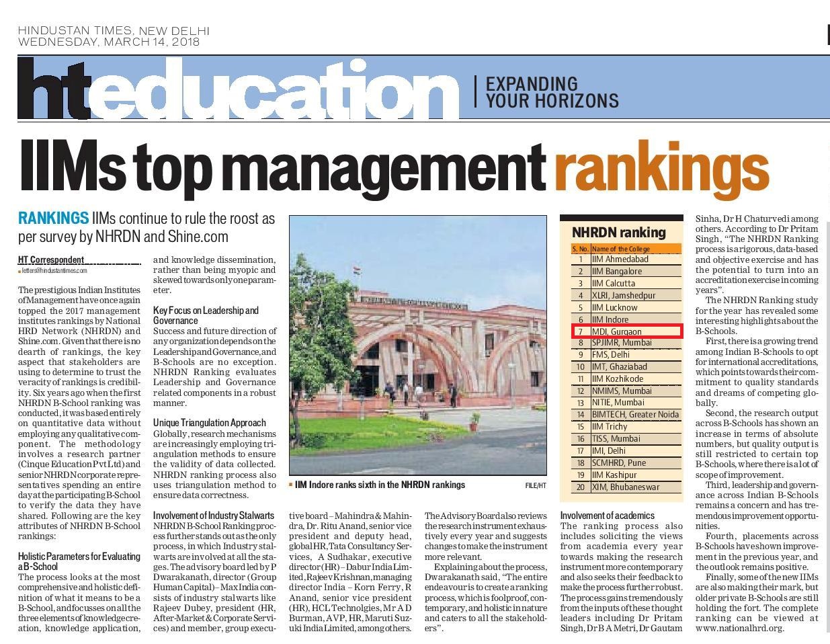The image size is (830, 644).
Task: Click the 'RANKINGS' blue subheading label
Action: (53, 218)
